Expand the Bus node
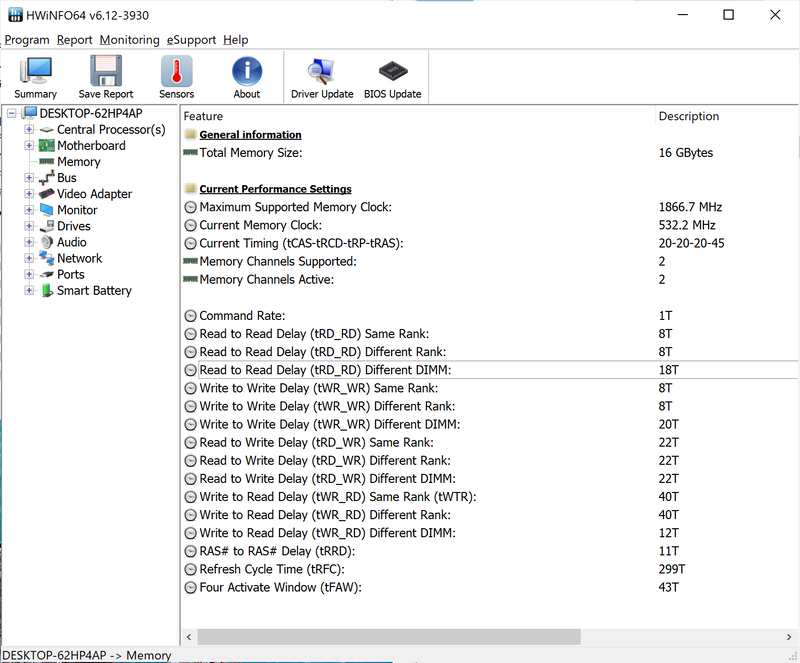 (29, 178)
